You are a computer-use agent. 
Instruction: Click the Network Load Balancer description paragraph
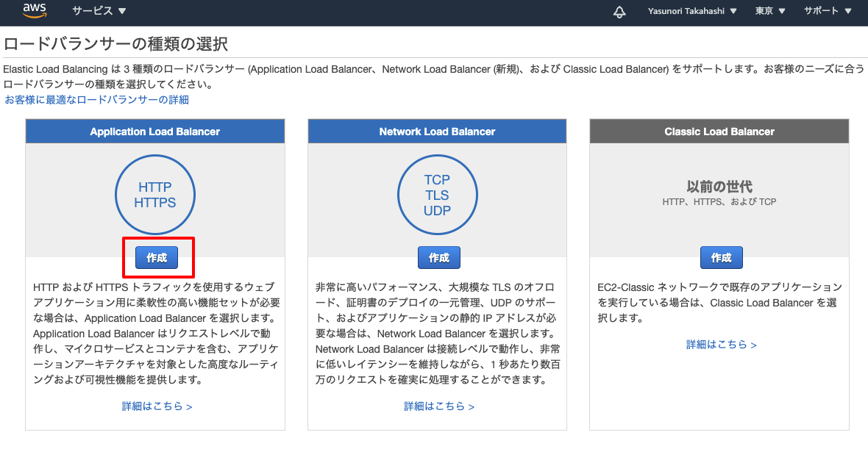438,334
